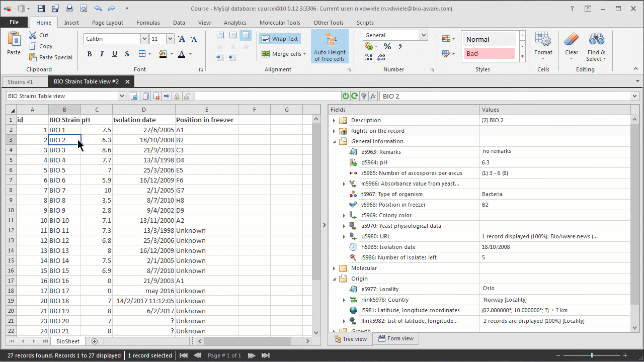Screen dimensions: 644x362
Task: Increase the font size
Action: click(x=182, y=39)
